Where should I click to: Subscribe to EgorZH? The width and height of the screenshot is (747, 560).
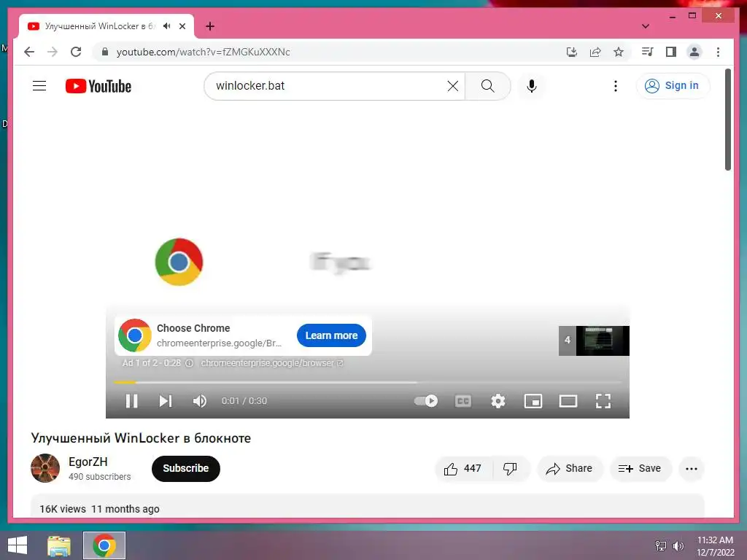(186, 469)
